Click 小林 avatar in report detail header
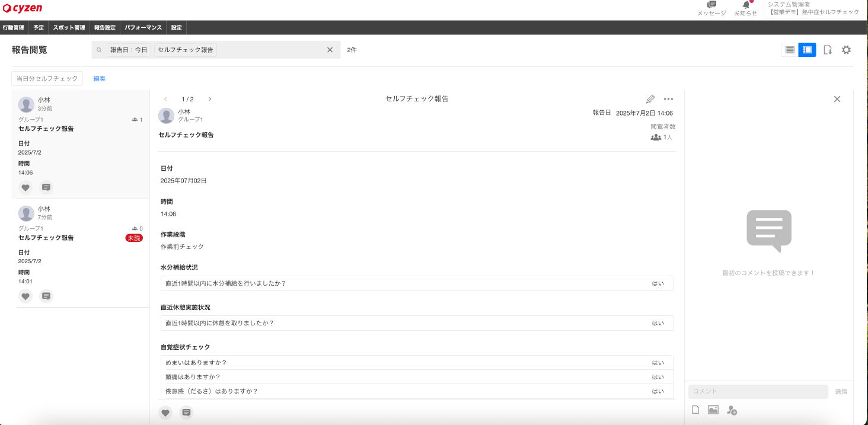This screenshot has width=868, height=425. (x=167, y=116)
